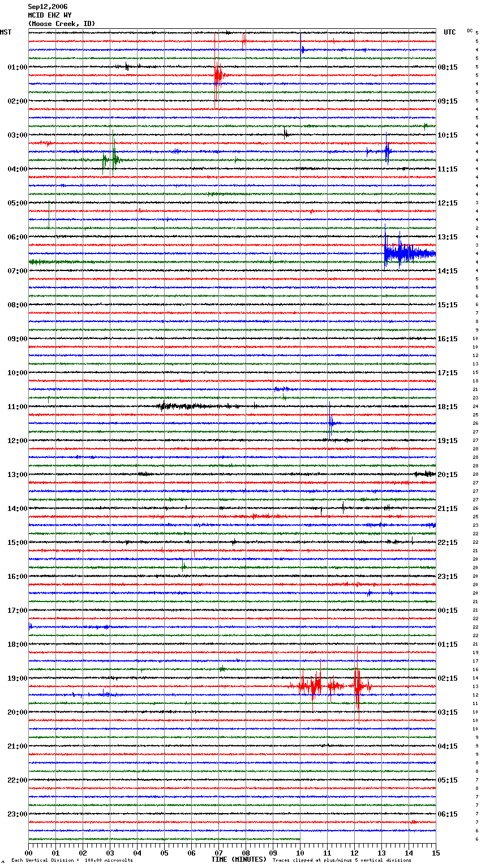Click the location text (Moose Creek, ID)
This screenshot has height=868, width=481.
pyautogui.click(x=62, y=24)
